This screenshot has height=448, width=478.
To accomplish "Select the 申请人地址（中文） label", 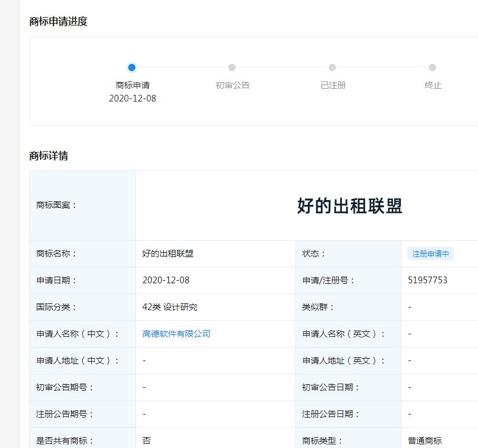I will 78,360.
